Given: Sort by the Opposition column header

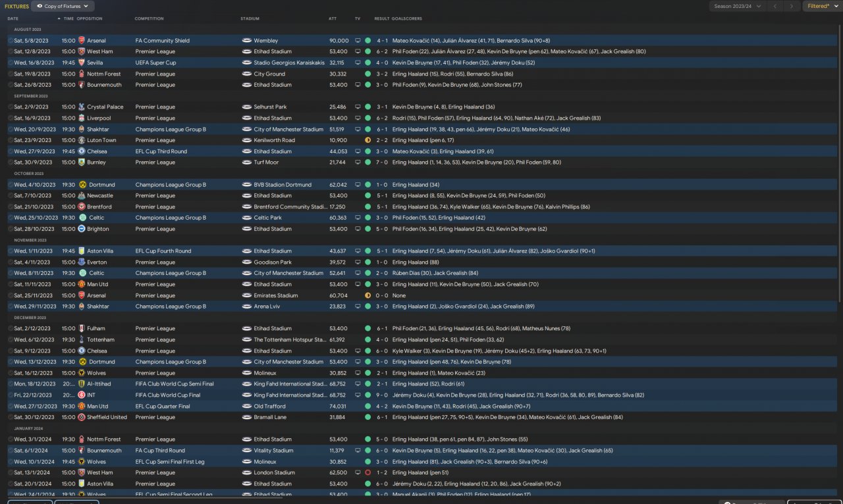Looking at the screenshot, I should 90,18.
